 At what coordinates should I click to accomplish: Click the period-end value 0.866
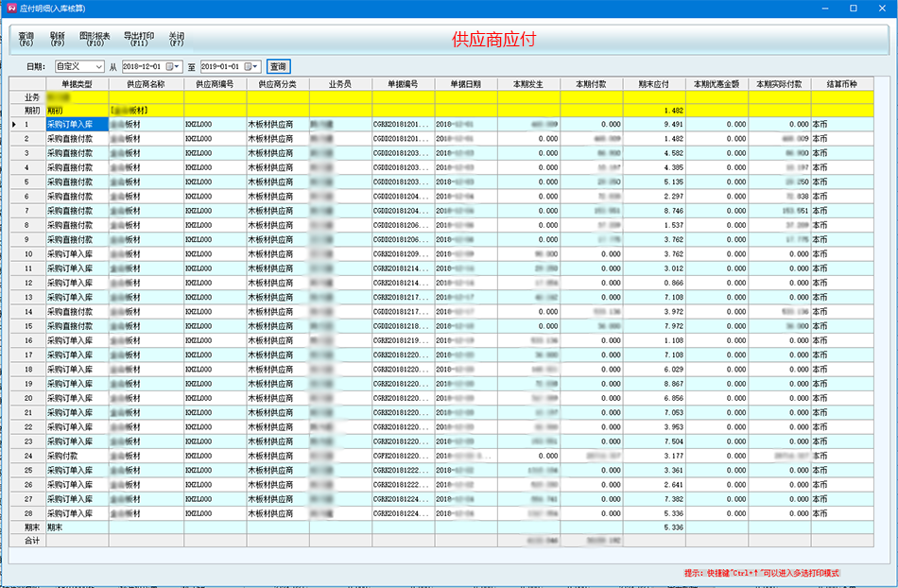tap(674, 283)
